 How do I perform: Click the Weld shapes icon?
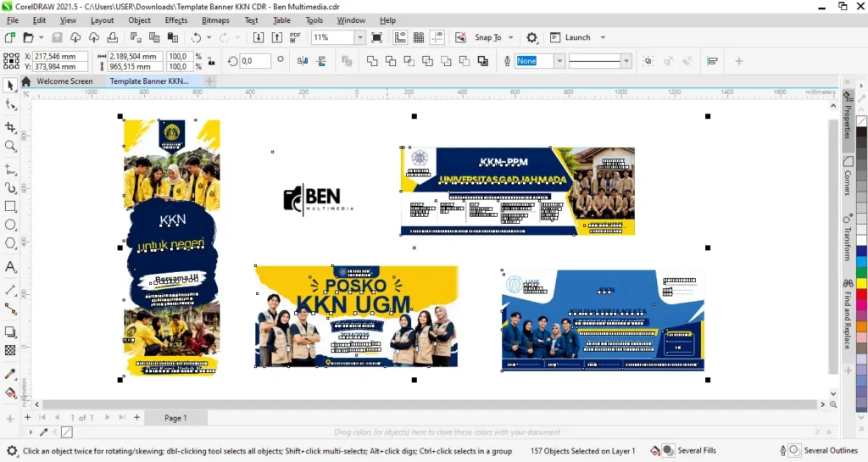click(x=372, y=61)
